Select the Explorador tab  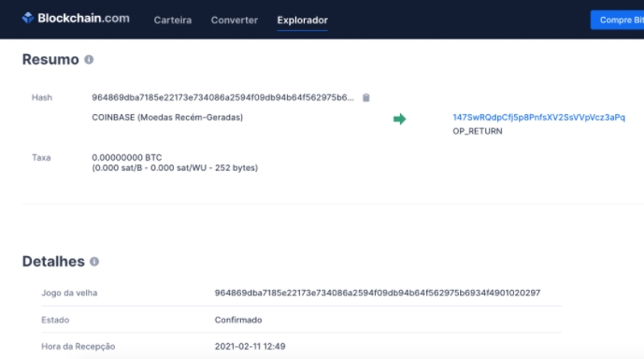click(x=302, y=21)
